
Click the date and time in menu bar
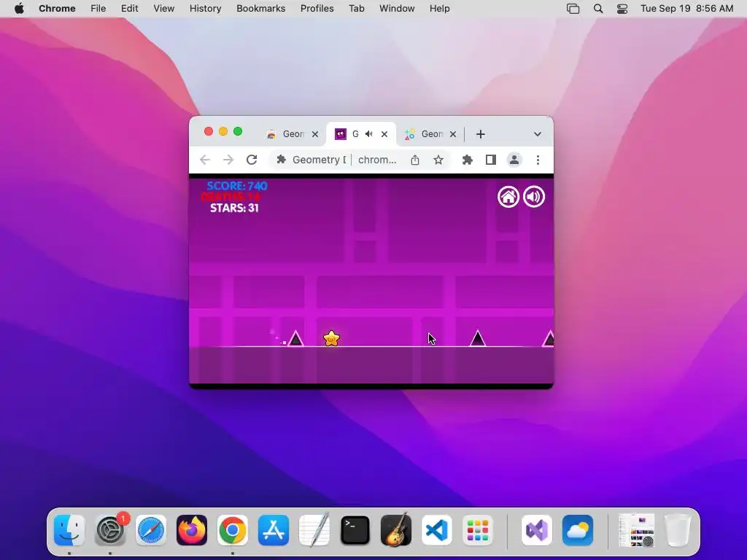[686, 9]
